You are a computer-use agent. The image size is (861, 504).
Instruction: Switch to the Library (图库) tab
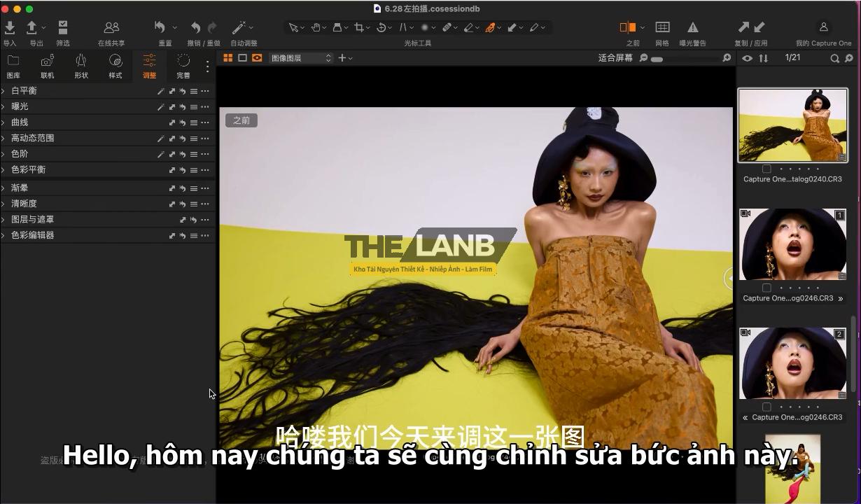click(13, 65)
